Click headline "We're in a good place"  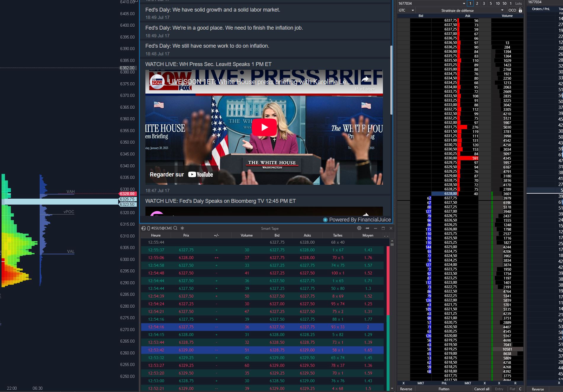pos(224,28)
